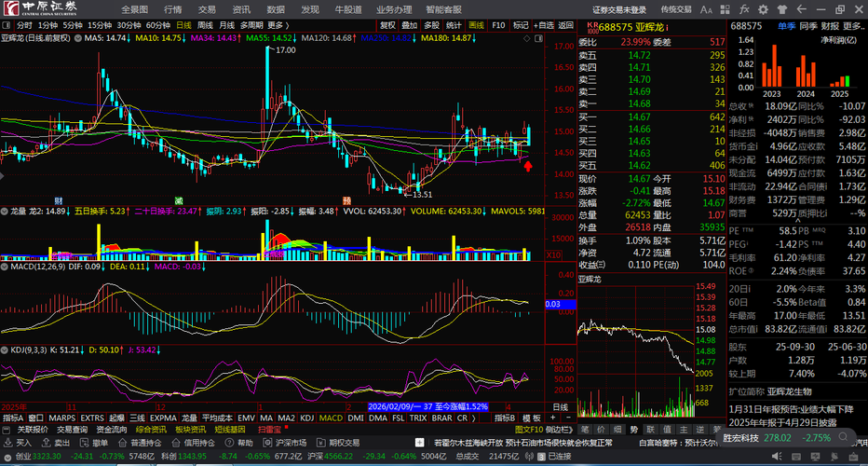
Task: Click the minus zoom button by 模板
Action: [x=568, y=418]
